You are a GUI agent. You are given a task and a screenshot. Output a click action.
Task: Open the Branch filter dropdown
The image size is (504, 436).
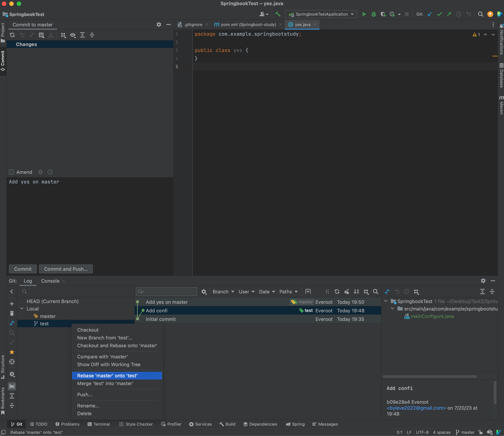coord(223,292)
